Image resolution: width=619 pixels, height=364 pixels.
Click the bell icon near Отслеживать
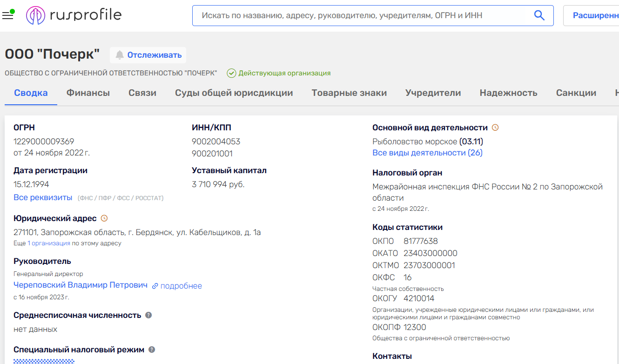pyautogui.click(x=120, y=55)
